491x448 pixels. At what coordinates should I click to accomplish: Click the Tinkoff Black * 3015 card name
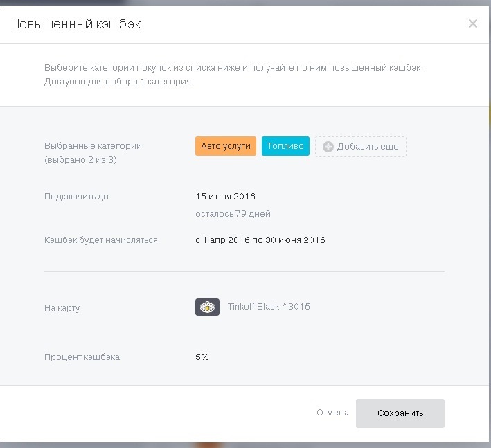point(269,307)
